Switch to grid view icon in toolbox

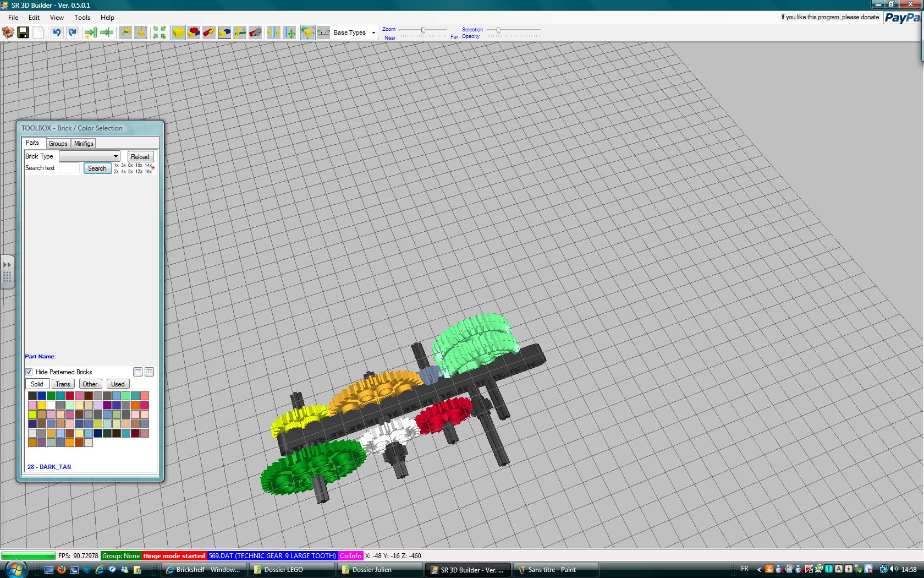point(149,372)
